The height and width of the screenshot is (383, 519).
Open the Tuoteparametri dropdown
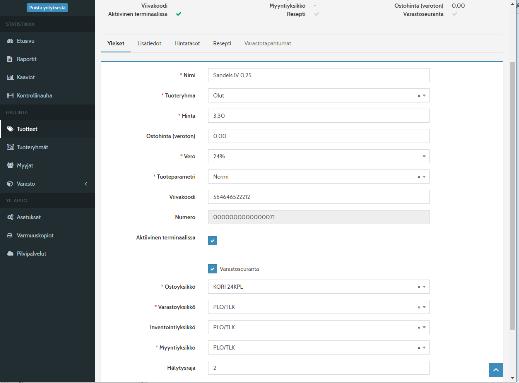coord(319,177)
